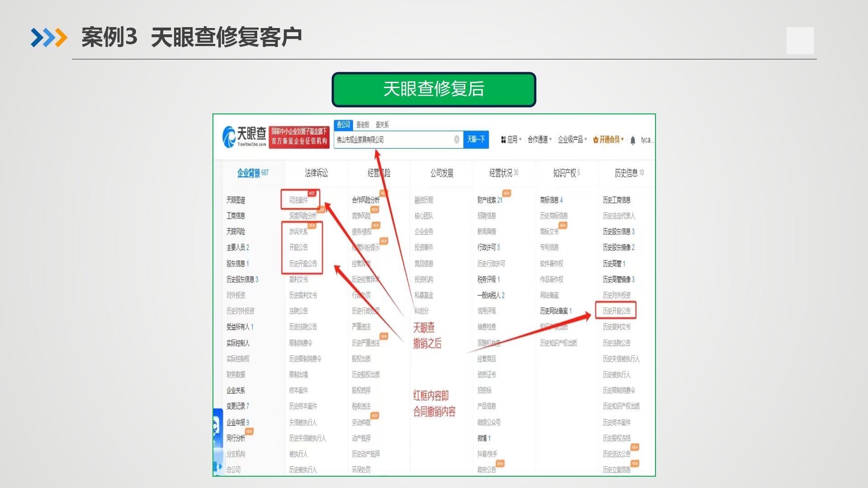Open the 动产抵押 entry
Viewport: 868px width, 488px height.
click(361, 438)
